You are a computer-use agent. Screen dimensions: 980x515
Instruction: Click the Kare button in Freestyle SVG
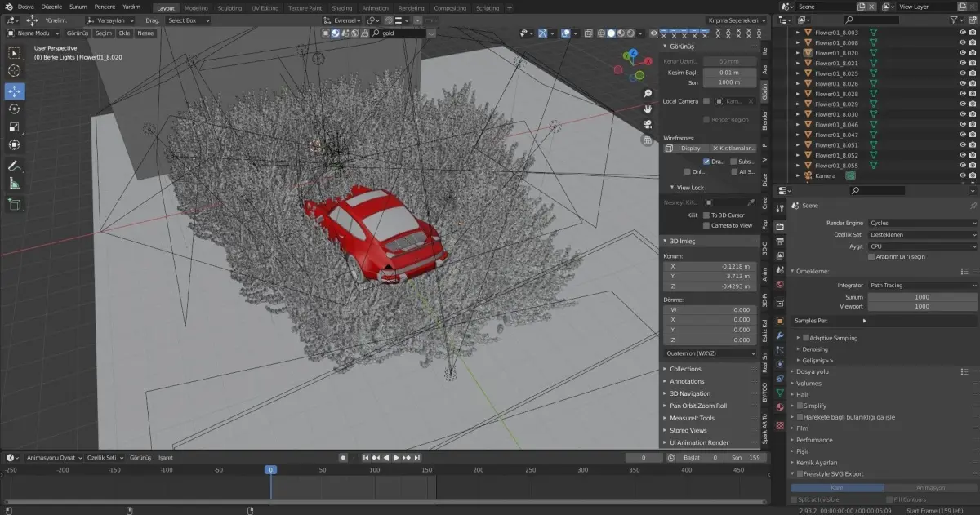[x=837, y=488]
